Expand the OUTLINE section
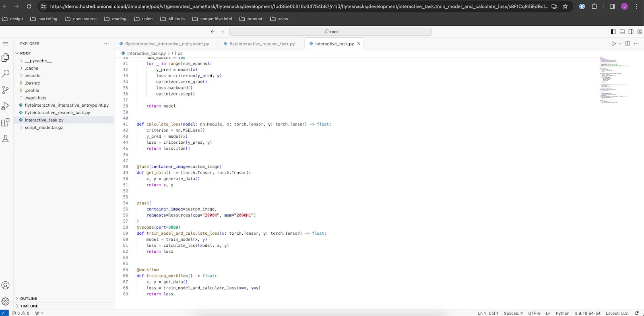The image size is (644, 316). pyautogui.click(x=64, y=299)
